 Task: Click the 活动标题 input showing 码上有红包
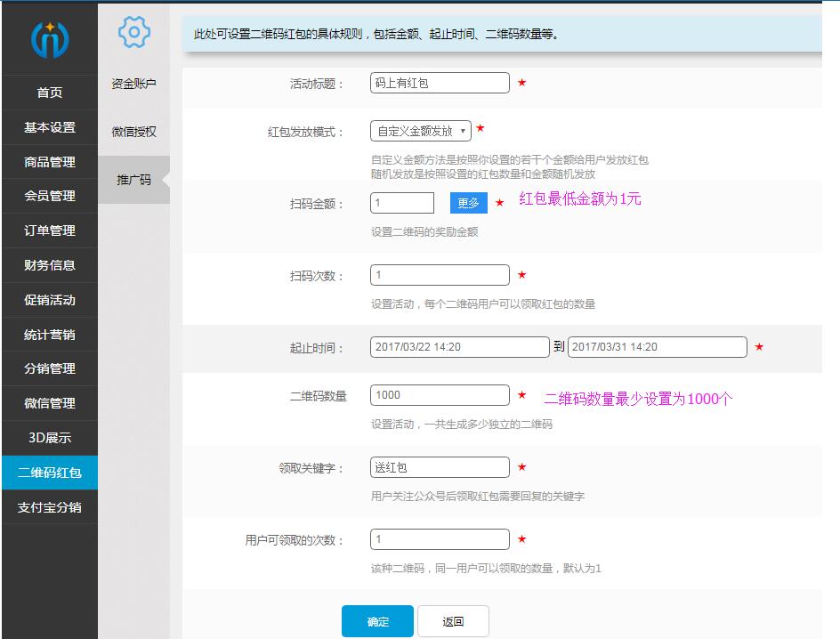click(439, 82)
